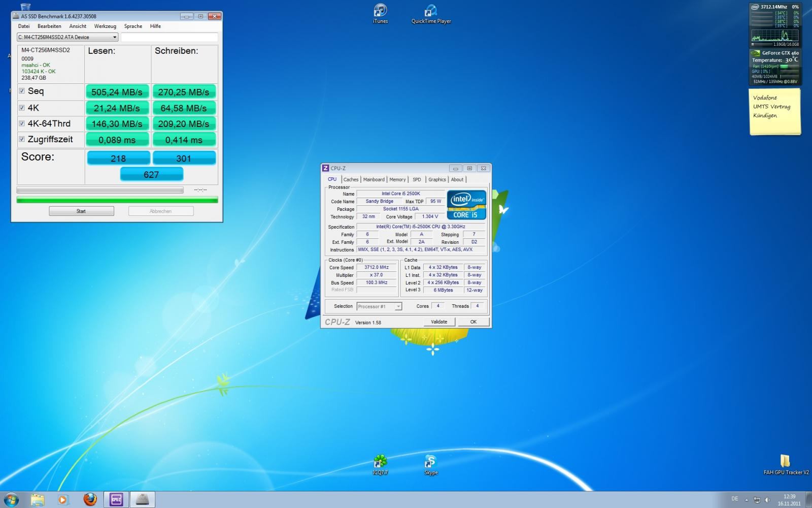812x508 pixels.
Task: Click the Intel Core i5 logo in CPU-Z
Action: click(x=466, y=205)
